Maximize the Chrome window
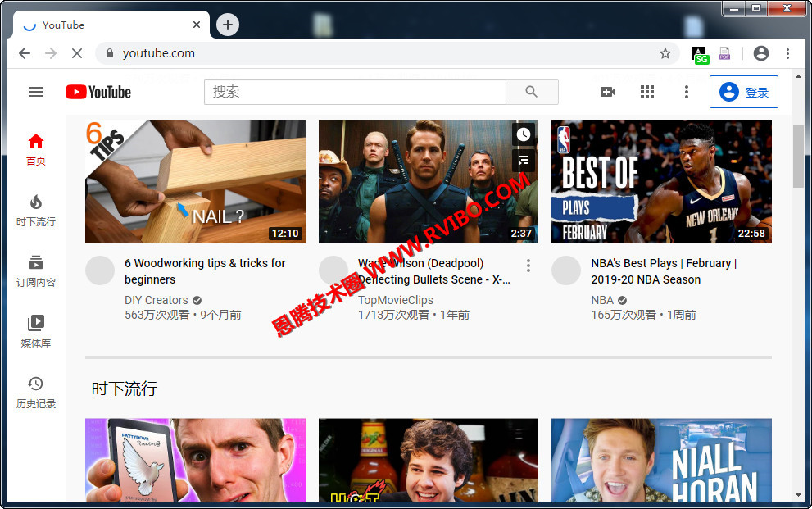This screenshot has height=509, width=812. pos(756,8)
